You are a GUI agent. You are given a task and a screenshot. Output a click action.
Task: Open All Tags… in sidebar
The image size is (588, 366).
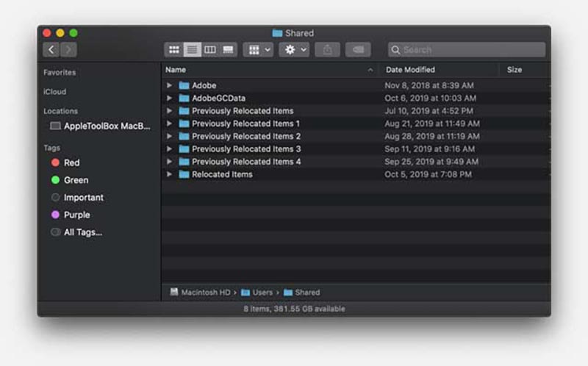[x=82, y=232]
